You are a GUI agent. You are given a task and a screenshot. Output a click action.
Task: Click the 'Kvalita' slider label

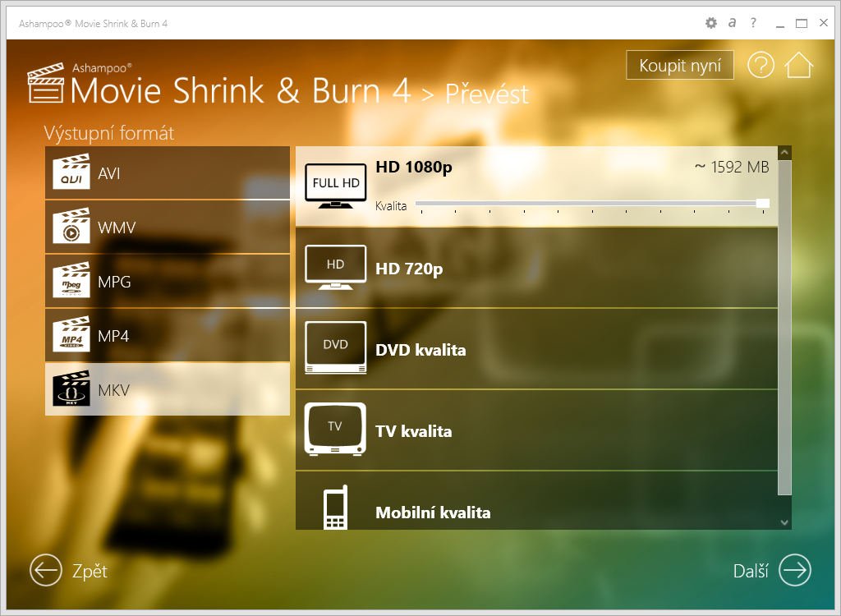391,206
